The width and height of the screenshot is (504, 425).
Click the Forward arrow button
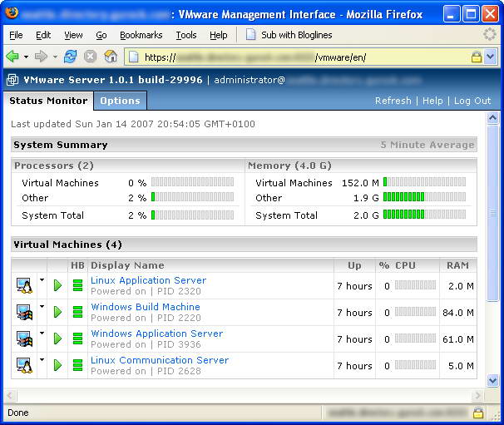[41, 57]
